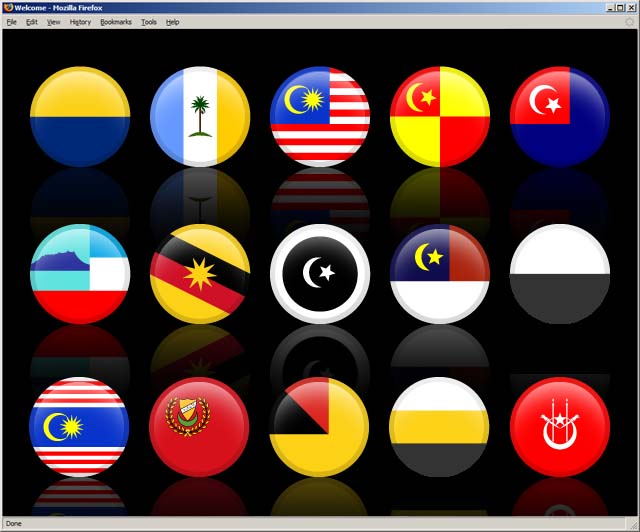The image size is (640, 532).
Task: Close the Firefox window
Action: point(631,8)
